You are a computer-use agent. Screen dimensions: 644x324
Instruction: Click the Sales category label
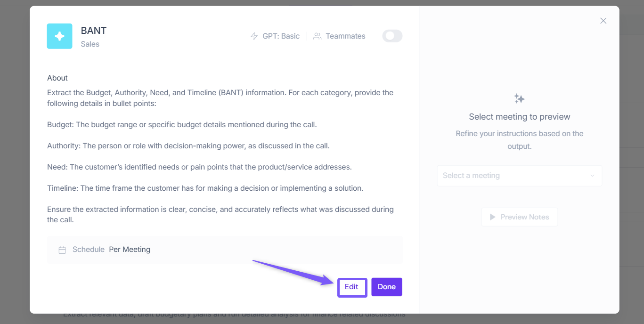tap(90, 44)
